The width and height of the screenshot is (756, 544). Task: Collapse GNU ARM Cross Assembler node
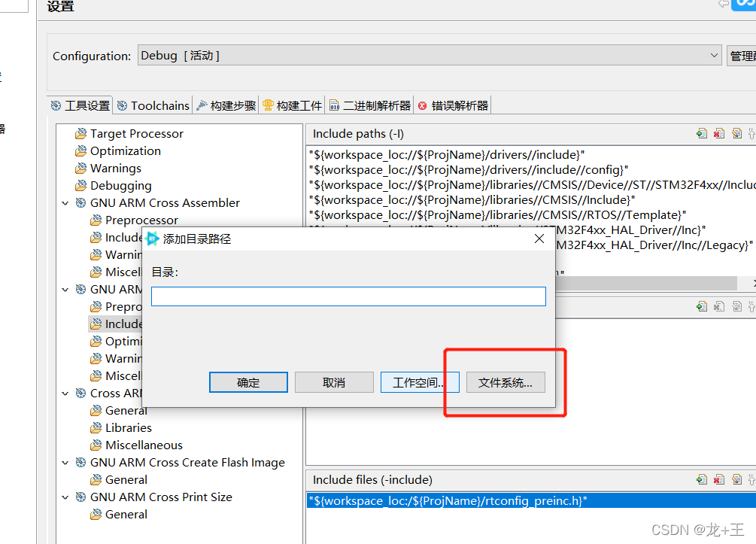point(65,203)
